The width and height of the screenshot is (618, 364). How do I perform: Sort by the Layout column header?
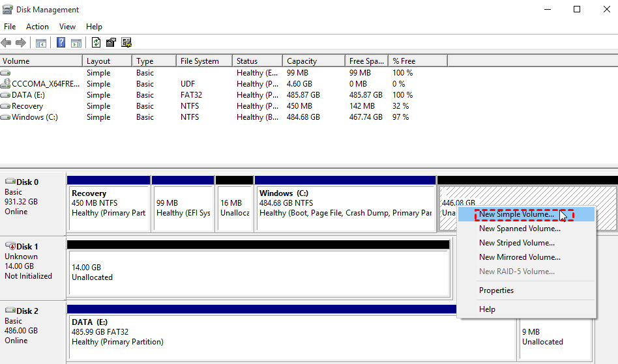tap(107, 61)
